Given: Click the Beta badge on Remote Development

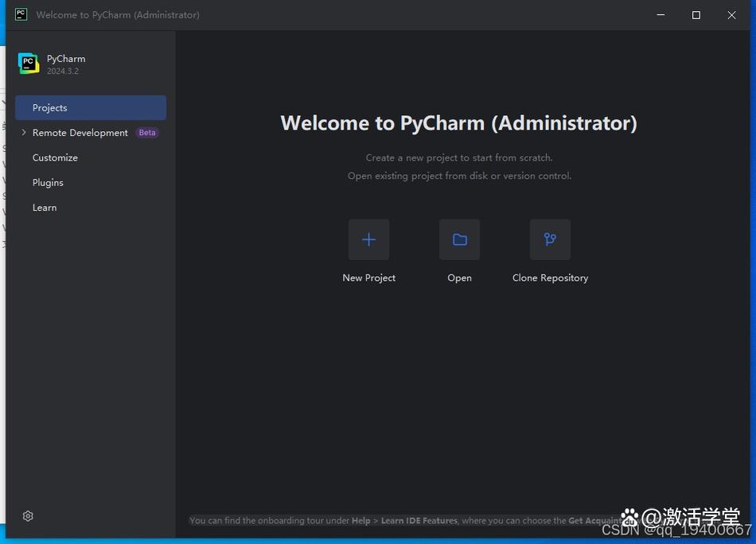Looking at the screenshot, I should tap(146, 132).
